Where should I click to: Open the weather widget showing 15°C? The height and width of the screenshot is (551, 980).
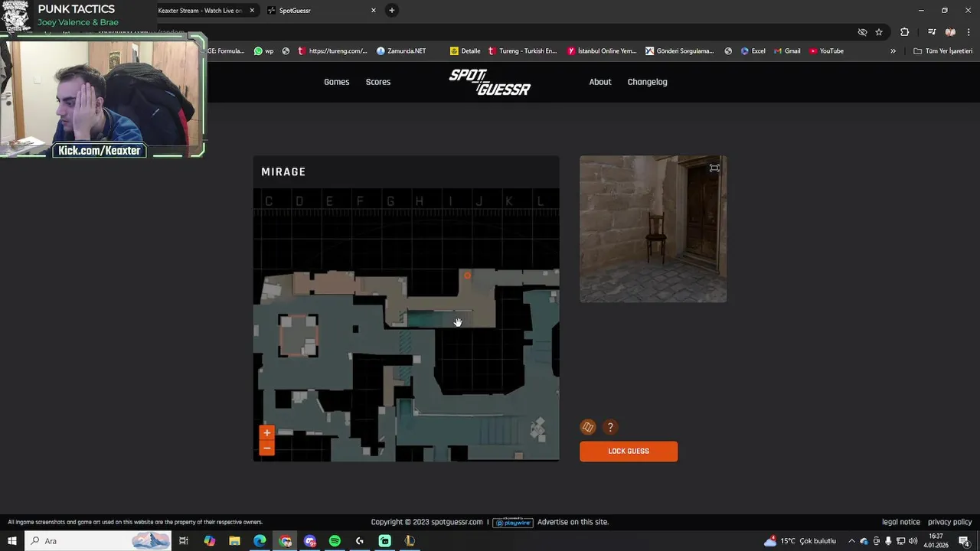pos(800,541)
